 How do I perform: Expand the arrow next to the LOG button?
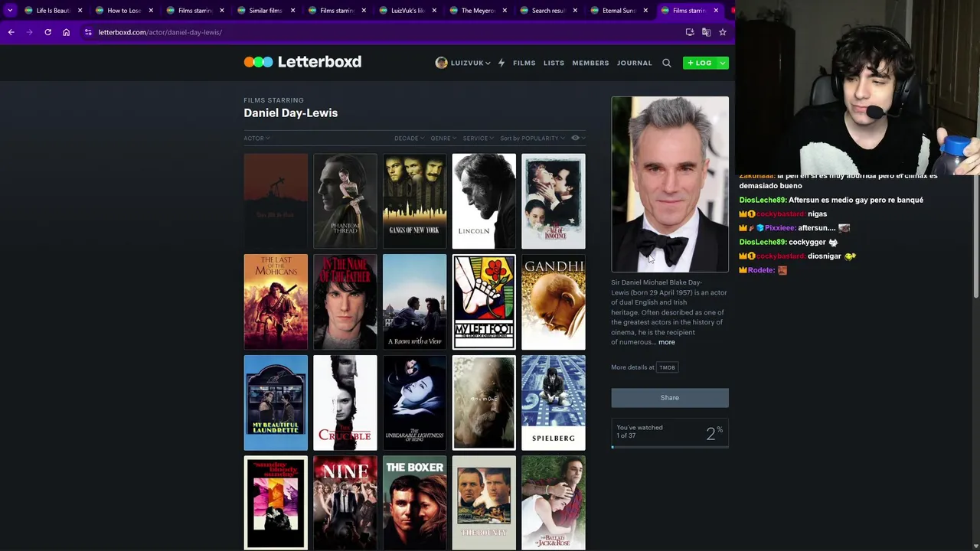click(722, 63)
